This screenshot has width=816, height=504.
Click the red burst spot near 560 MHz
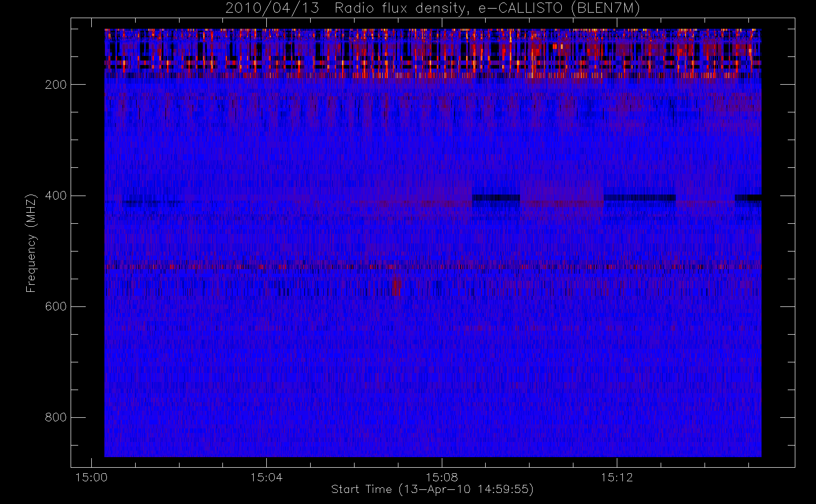tap(396, 287)
